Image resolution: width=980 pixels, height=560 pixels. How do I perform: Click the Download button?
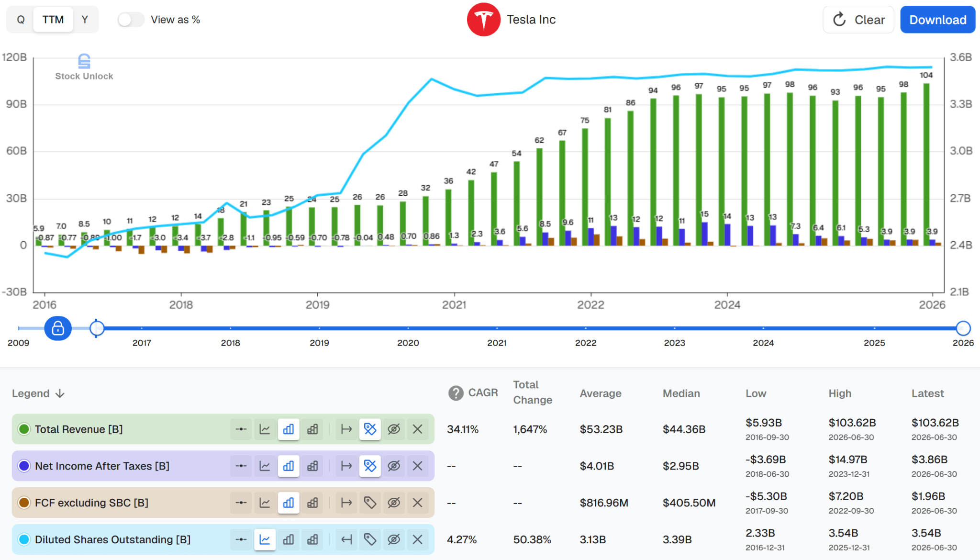[938, 20]
